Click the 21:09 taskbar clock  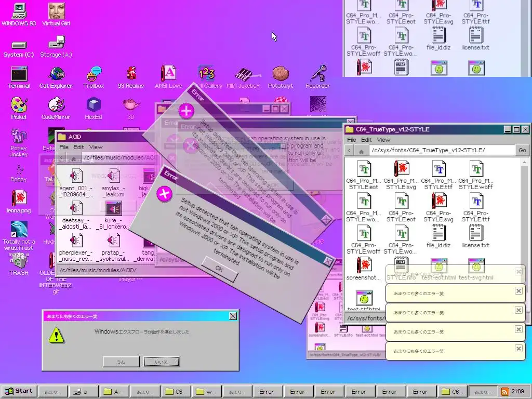tap(518, 391)
